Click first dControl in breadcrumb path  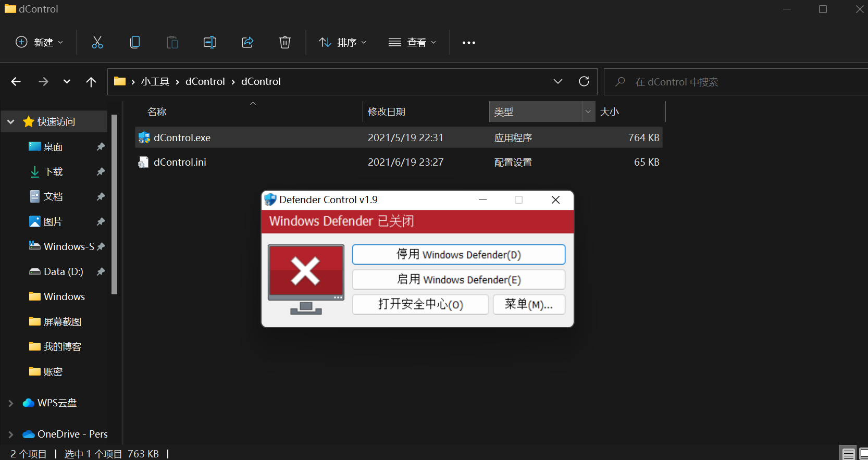[205, 82]
